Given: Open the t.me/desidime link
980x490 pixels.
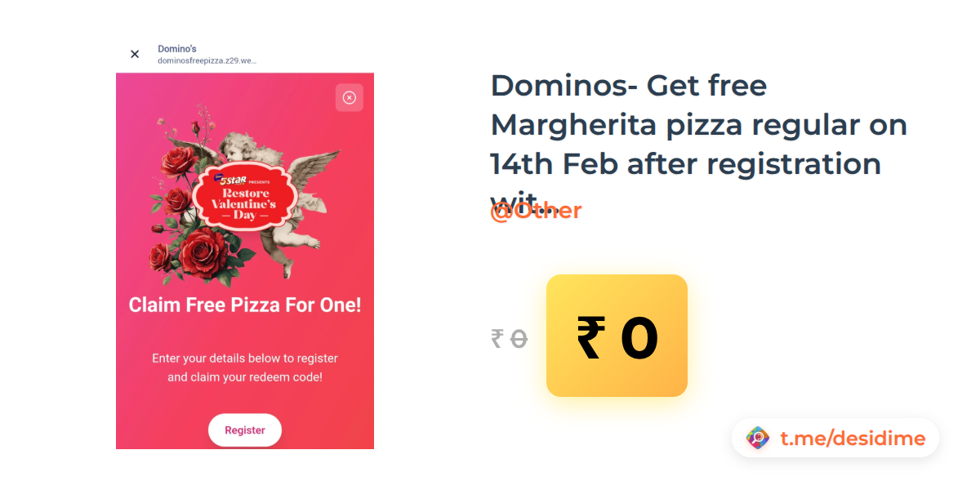Looking at the screenshot, I should [853, 439].
